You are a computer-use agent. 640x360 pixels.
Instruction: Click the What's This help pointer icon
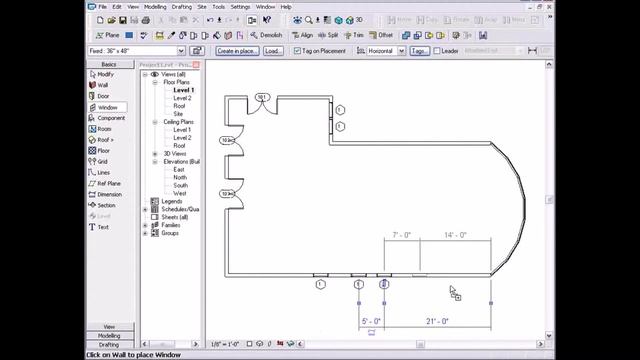click(x=267, y=20)
